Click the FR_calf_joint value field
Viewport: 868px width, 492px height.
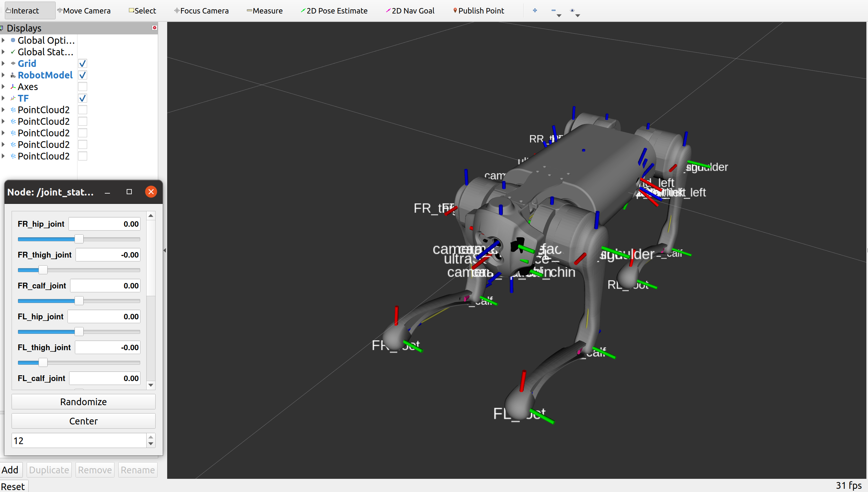tap(105, 286)
